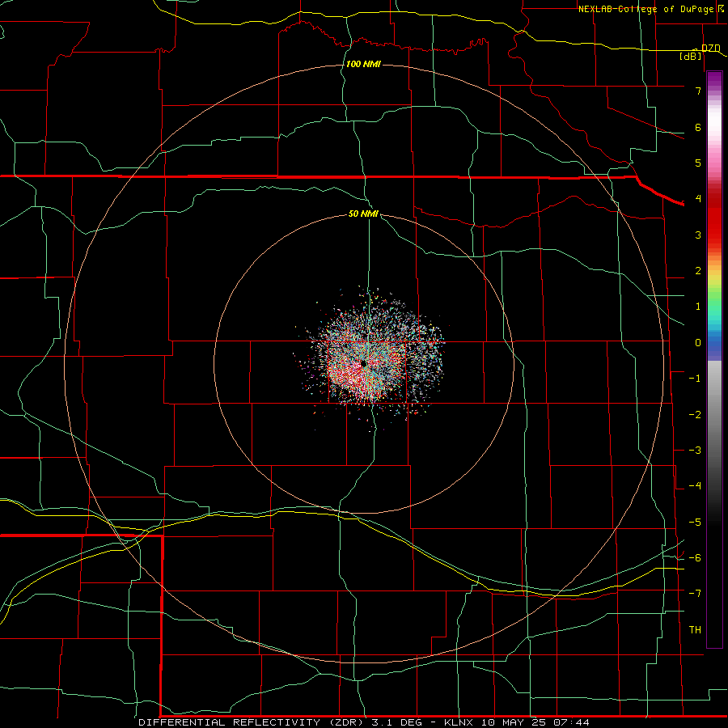Viewport: 728px width, 728px height.
Task: Click the DIFFERENTIAL REFLECTIVITY (ZDR) caption text
Action: tap(252, 722)
